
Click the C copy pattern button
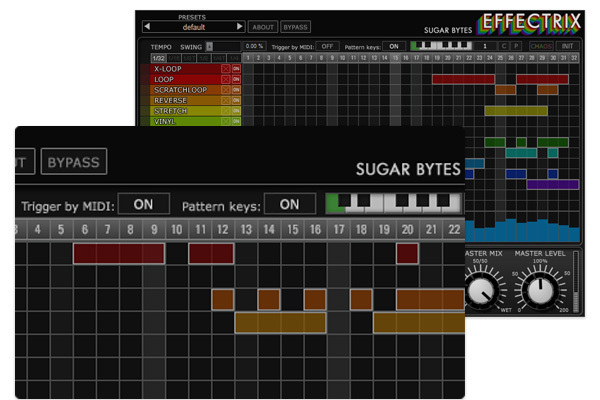tap(504, 46)
